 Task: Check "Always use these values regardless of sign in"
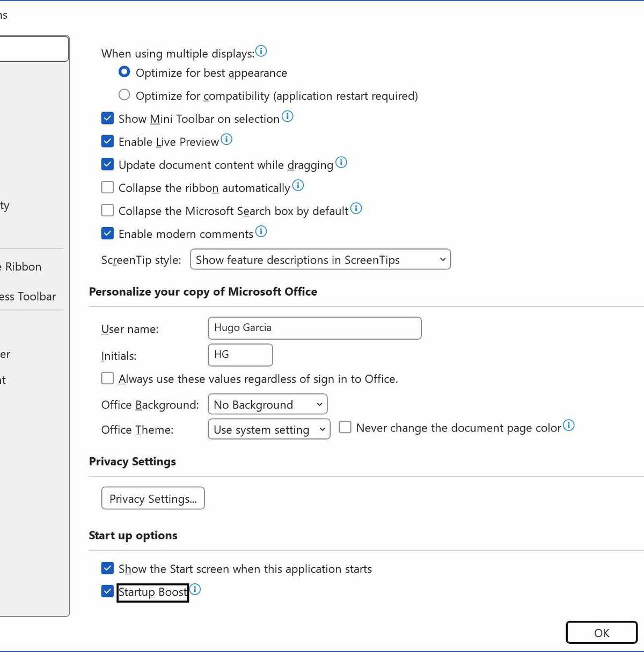pos(107,378)
